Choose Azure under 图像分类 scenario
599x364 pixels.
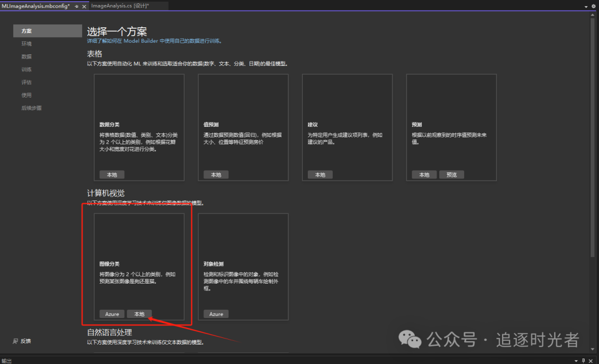coord(112,314)
